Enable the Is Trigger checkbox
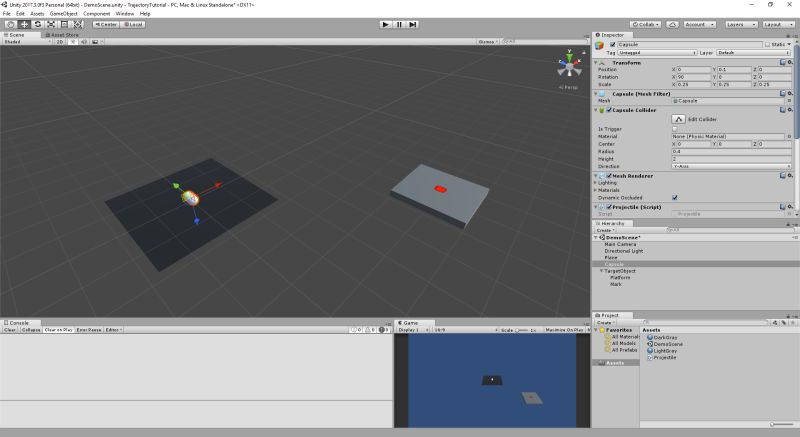Screen dimensions: 800x437 (x=675, y=129)
